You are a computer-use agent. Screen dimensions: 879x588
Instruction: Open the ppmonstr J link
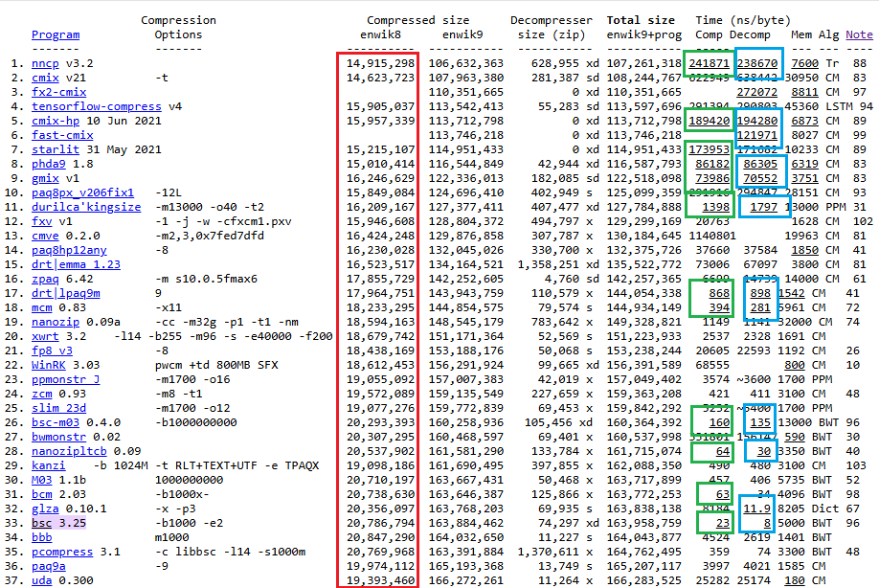(x=65, y=379)
